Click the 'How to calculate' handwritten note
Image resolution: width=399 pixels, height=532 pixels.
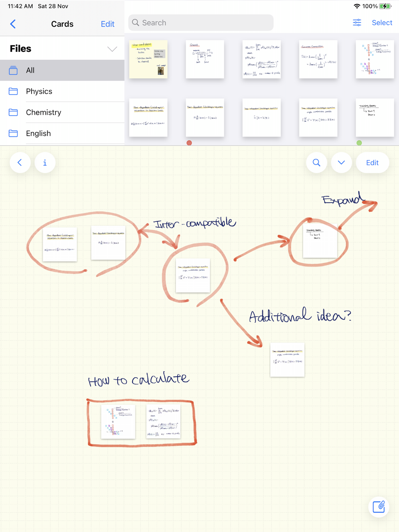[138, 380]
